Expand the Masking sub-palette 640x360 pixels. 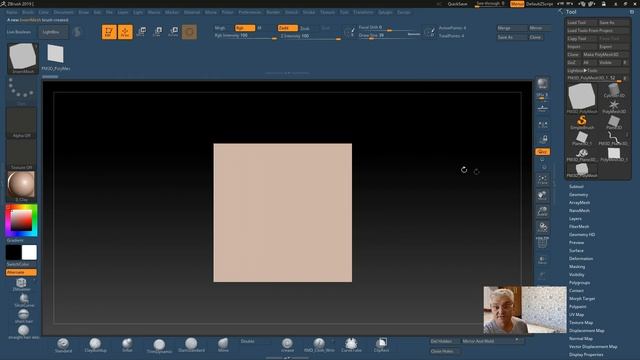[577, 267]
